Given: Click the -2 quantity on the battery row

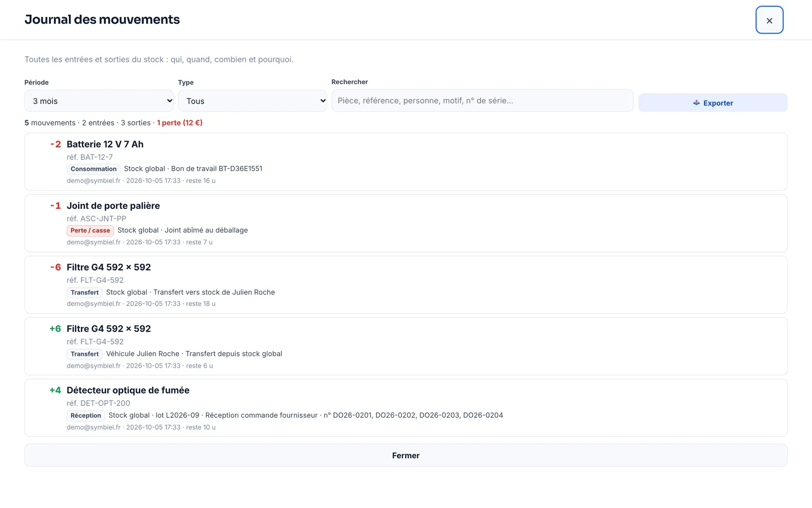Looking at the screenshot, I should 56,144.
